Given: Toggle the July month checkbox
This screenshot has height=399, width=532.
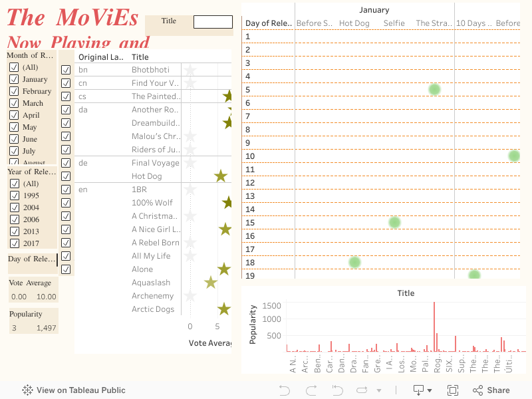Looking at the screenshot, I should pos(14,151).
